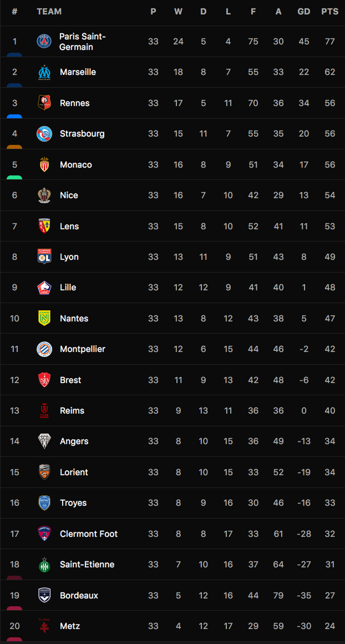Go to the Clermont Foot team page
This screenshot has height=644, width=345.
[89, 534]
